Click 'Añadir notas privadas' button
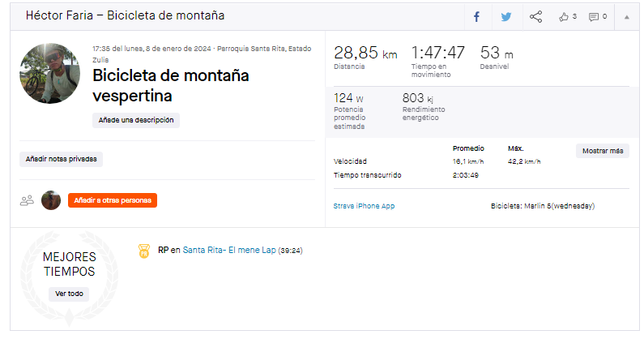Image resolution: width=644 pixels, height=339 pixels. click(62, 159)
